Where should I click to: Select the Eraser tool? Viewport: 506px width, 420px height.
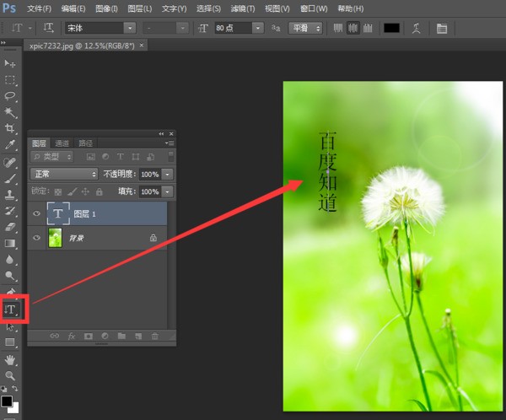click(9, 227)
